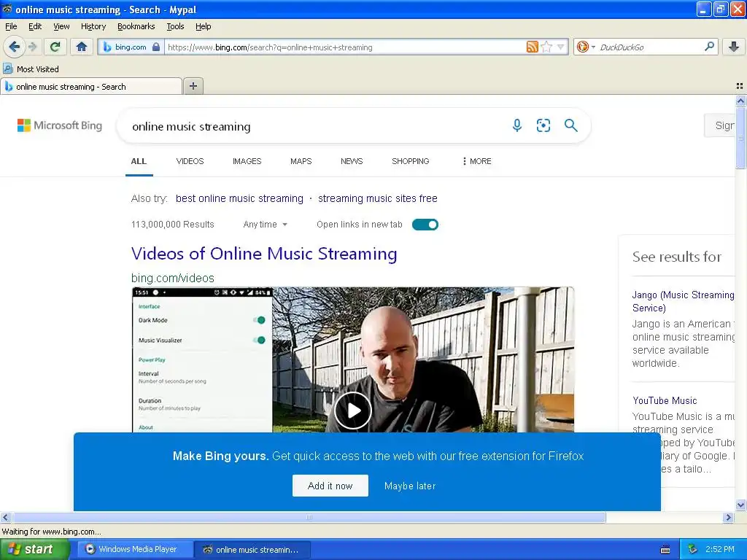
Task: Click the tray icon beside the clock
Action: [x=693, y=549]
